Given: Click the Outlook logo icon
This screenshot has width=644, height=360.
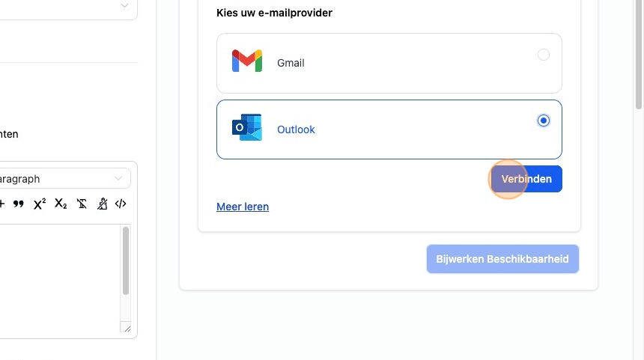Looking at the screenshot, I should [x=246, y=129].
